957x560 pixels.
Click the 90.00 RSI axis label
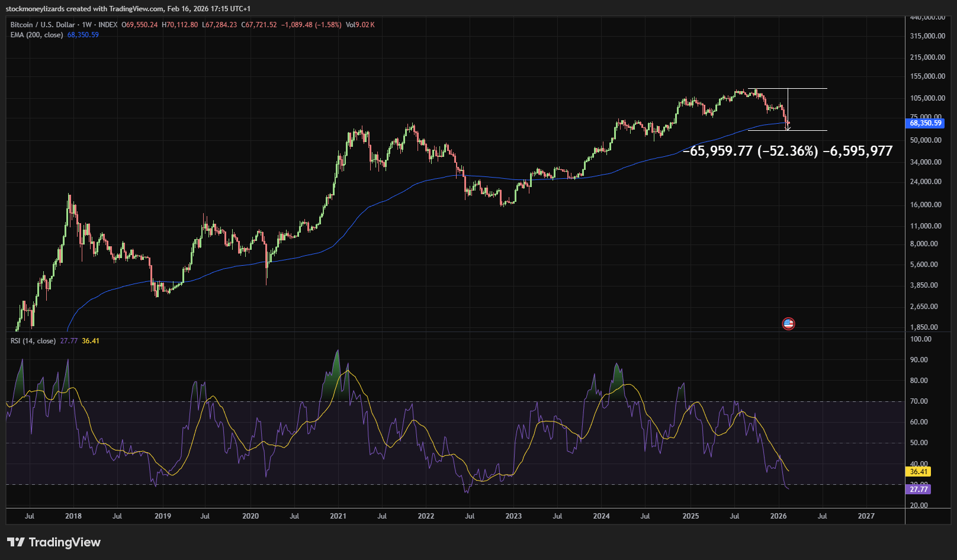click(x=919, y=360)
